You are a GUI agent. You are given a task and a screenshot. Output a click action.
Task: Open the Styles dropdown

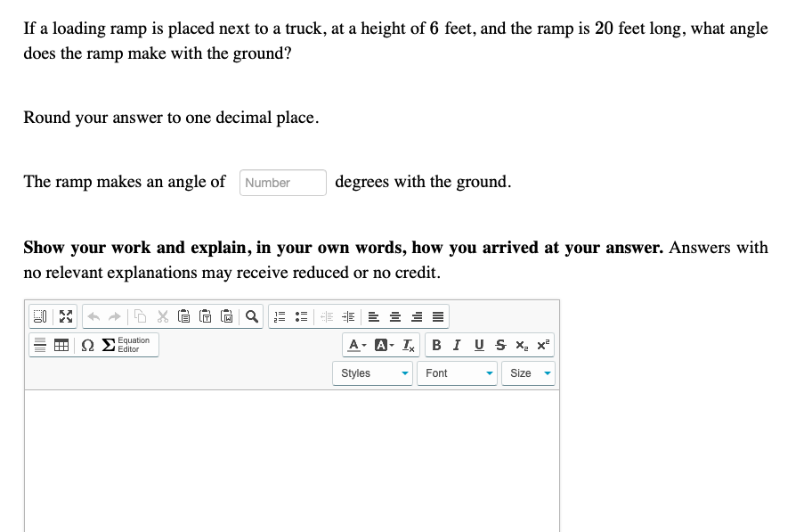coord(372,373)
